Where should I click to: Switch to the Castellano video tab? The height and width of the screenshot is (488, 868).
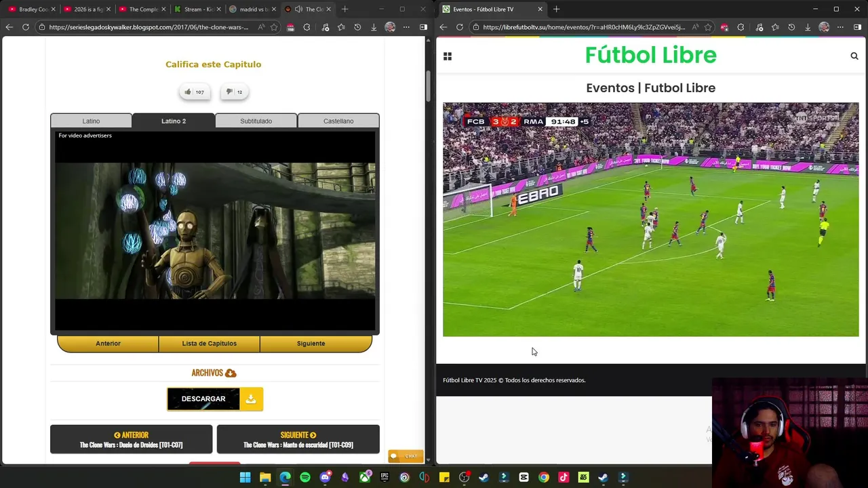(x=338, y=121)
